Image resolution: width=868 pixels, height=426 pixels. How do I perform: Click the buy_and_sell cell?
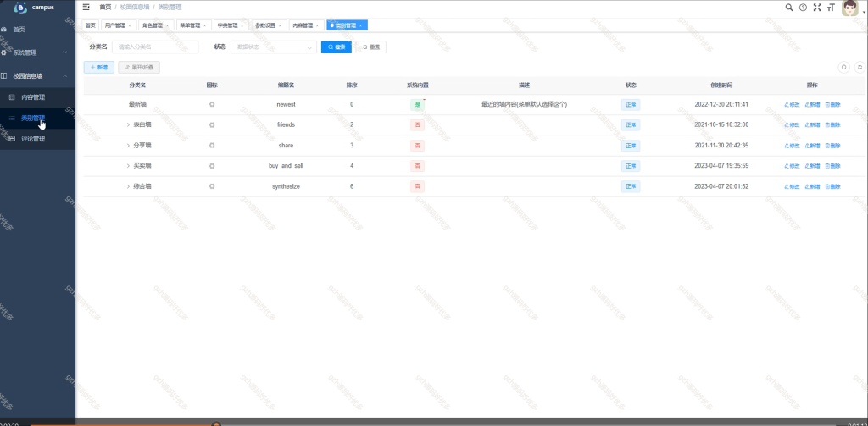point(286,166)
